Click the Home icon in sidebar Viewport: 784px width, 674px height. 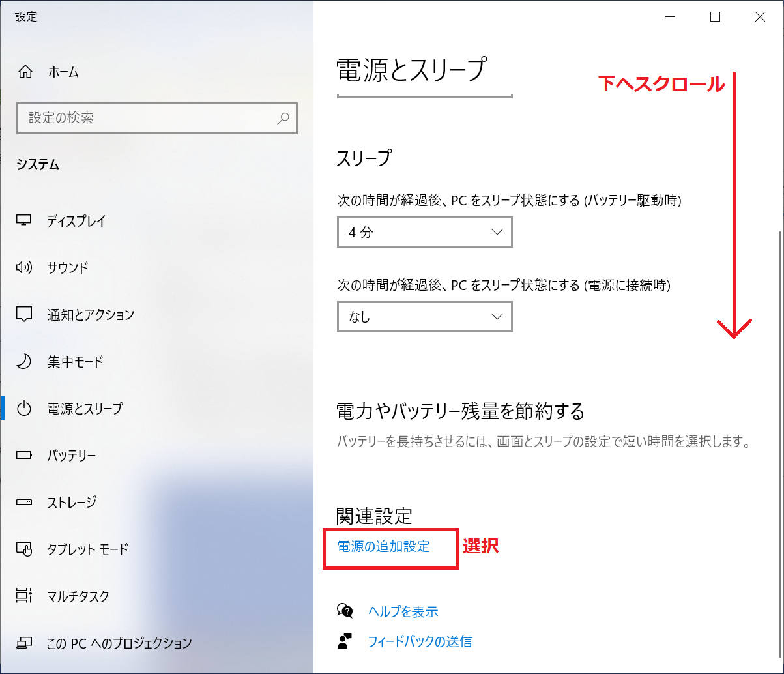click(x=25, y=72)
